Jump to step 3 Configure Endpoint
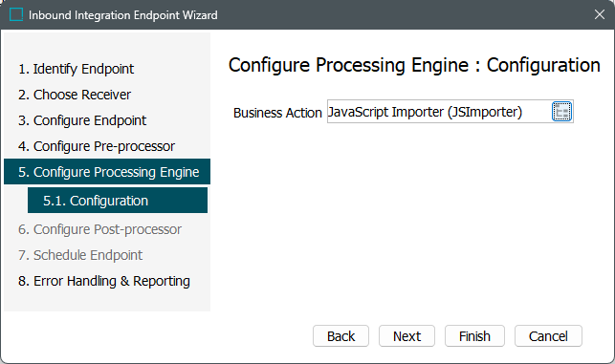The image size is (615, 364). pos(82,120)
